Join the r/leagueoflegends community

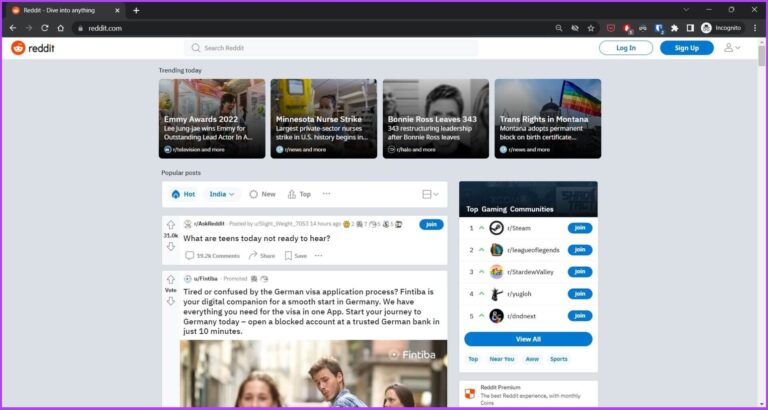[580, 250]
